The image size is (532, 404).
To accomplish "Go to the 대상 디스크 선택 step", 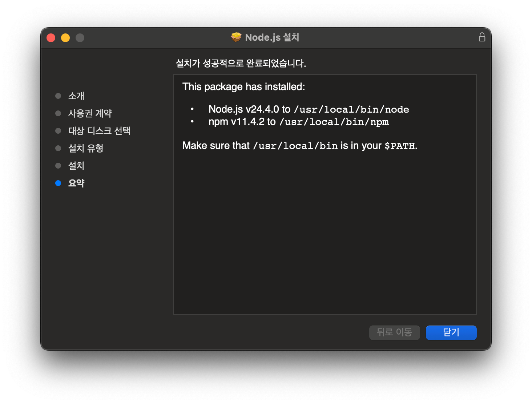I will (x=99, y=131).
